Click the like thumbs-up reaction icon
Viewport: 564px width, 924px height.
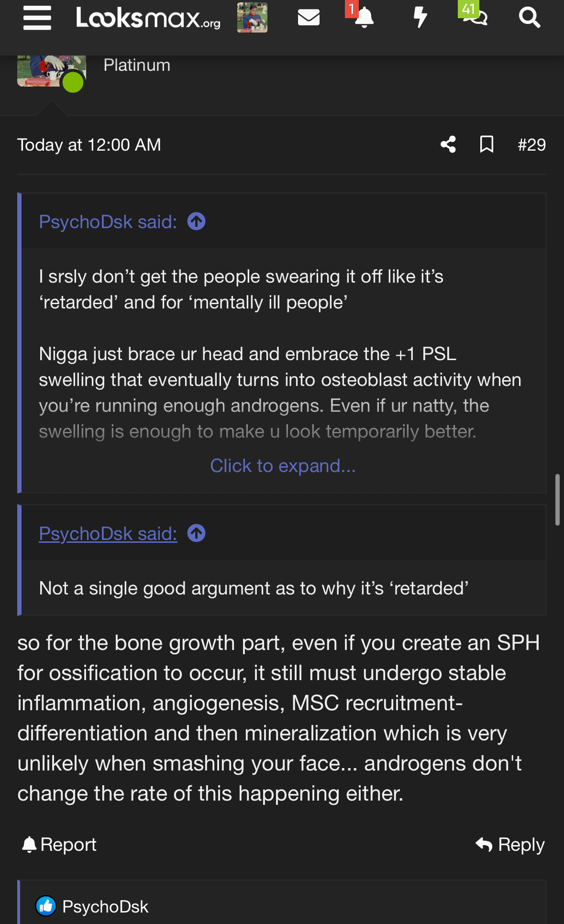pos(46,906)
